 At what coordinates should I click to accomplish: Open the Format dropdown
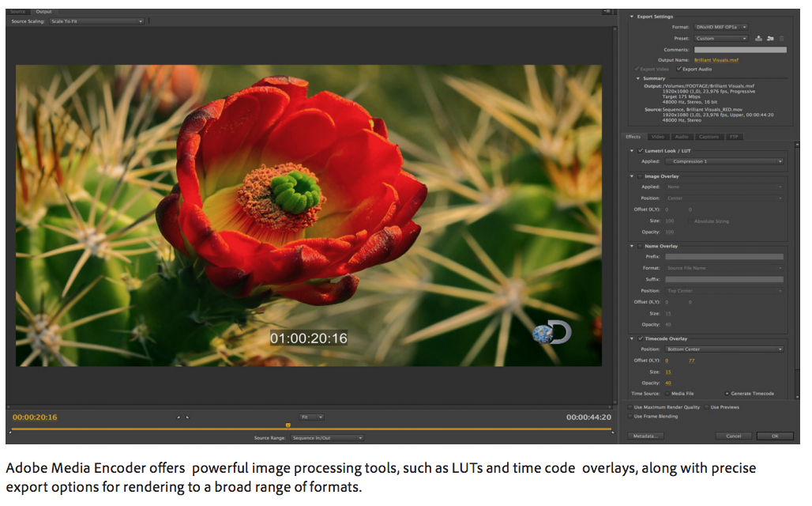coord(720,27)
